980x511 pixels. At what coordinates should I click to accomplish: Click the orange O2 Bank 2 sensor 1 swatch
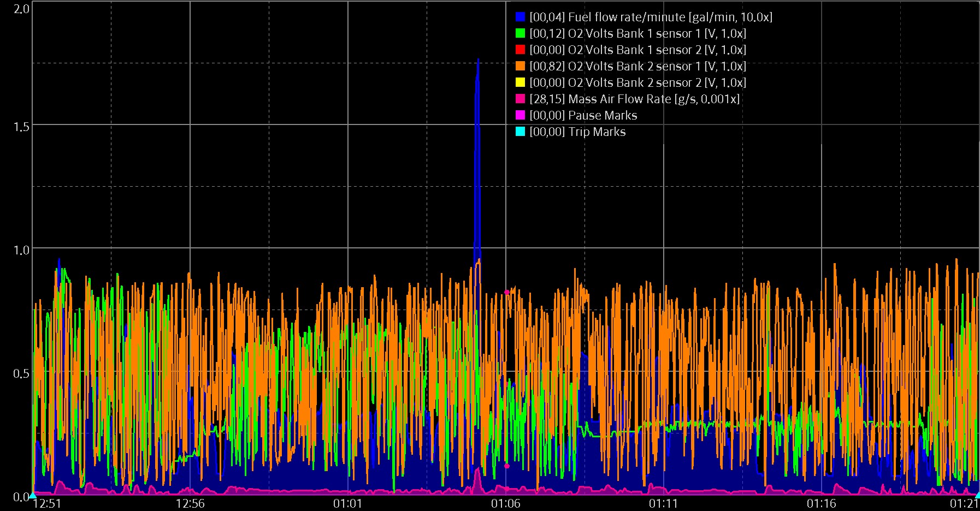tap(520, 66)
